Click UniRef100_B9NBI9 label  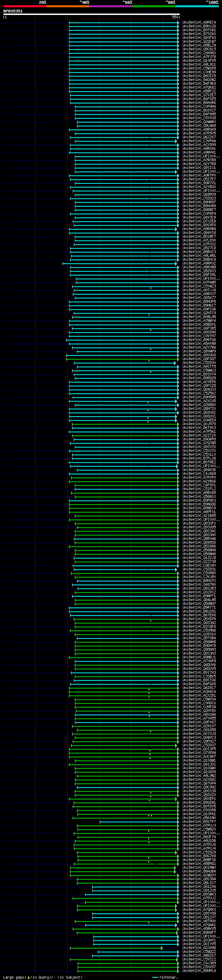[x=199, y=508]
